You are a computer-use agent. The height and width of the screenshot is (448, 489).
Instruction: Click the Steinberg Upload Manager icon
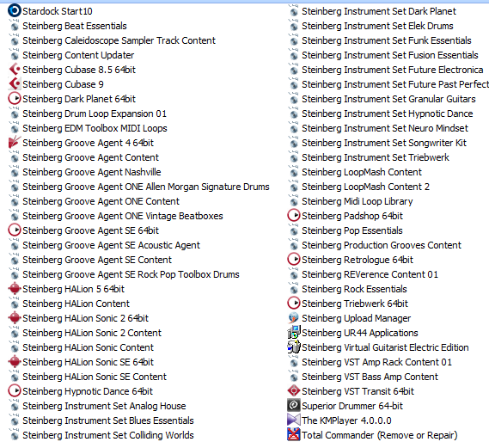pyautogui.click(x=293, y=318)
